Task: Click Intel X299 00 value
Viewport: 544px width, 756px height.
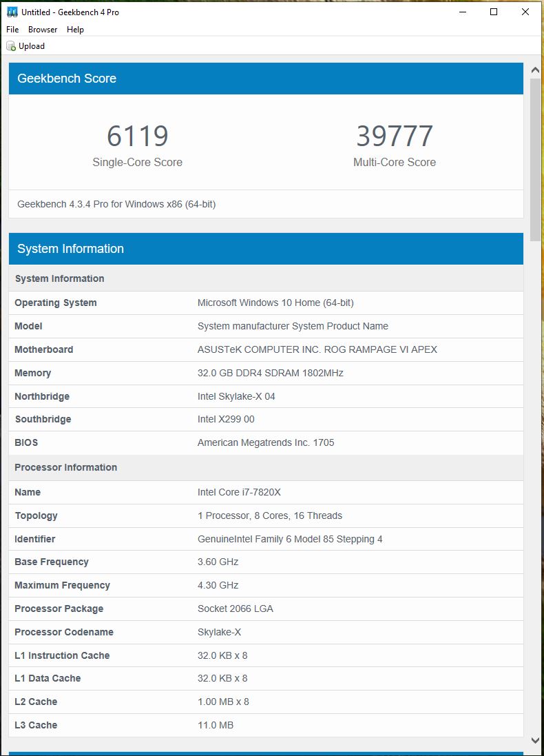Action: point(226,420)
